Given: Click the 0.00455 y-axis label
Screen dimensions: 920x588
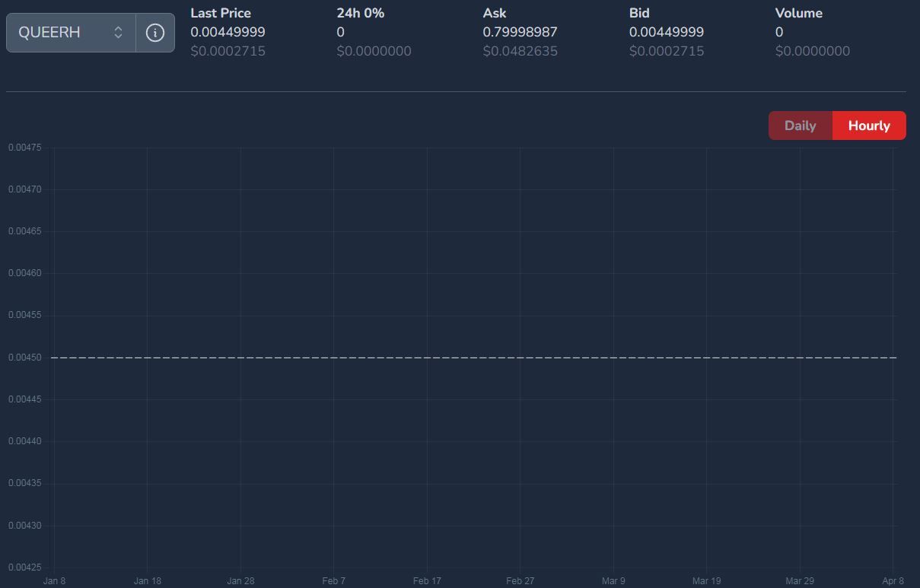Looking at the screenshot, I should tap(25, 316).
